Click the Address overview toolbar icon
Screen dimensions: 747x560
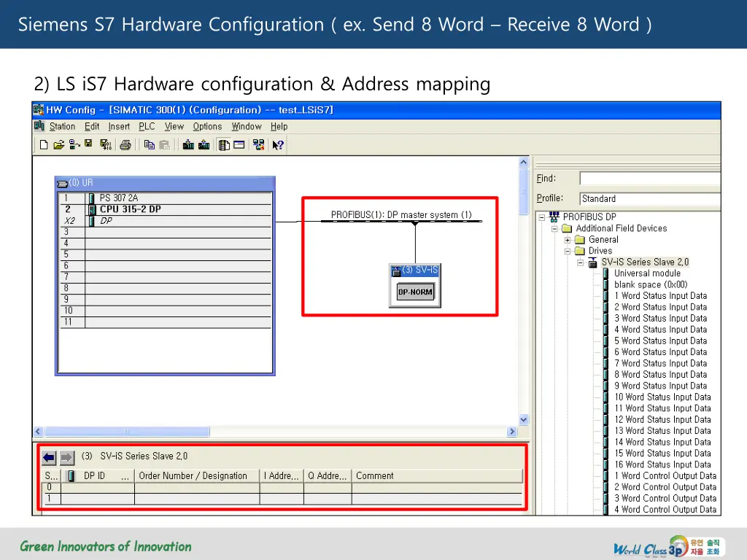coord(239,145)
